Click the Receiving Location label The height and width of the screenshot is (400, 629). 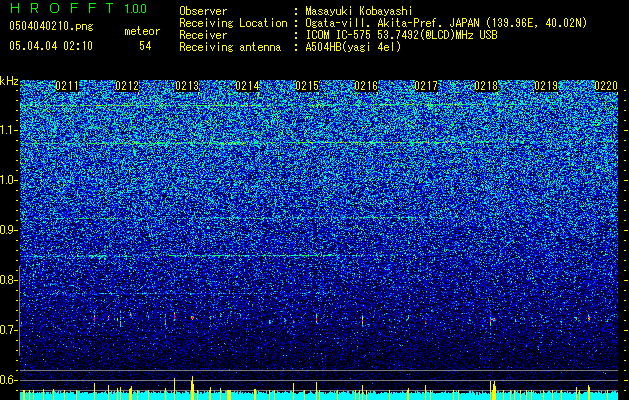[233, 23]
